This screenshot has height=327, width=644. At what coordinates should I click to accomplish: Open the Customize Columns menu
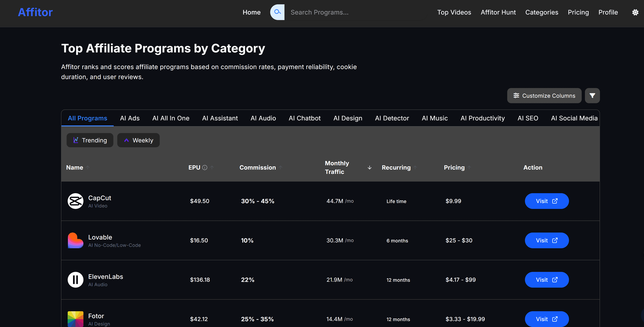[x=544, y=95]
